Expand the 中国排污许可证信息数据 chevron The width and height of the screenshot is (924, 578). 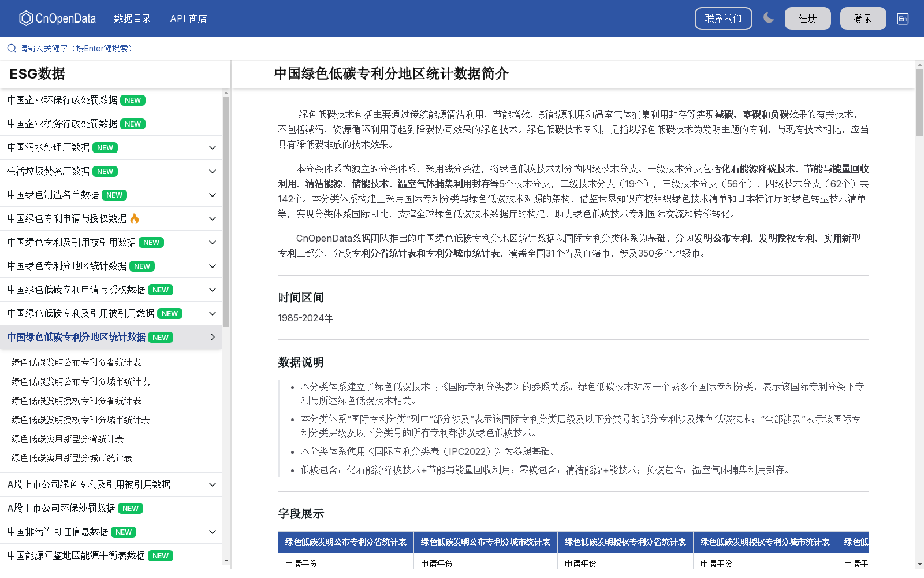[x=213, y=532]
